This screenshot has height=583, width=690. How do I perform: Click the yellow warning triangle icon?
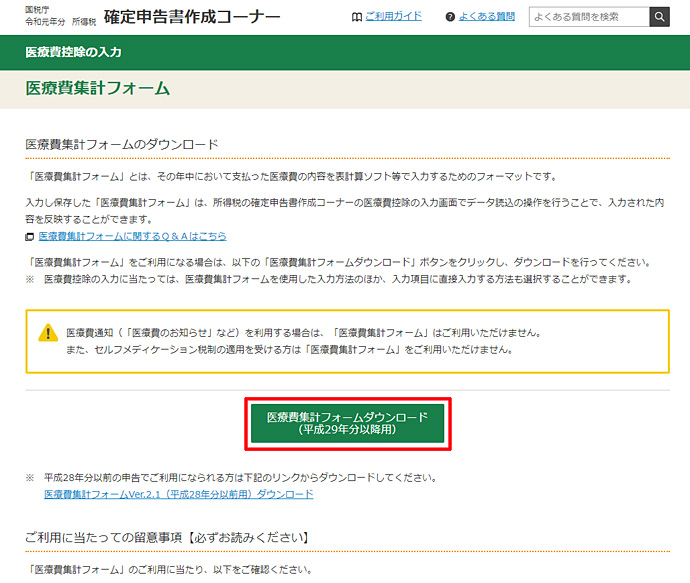[48, 333]
